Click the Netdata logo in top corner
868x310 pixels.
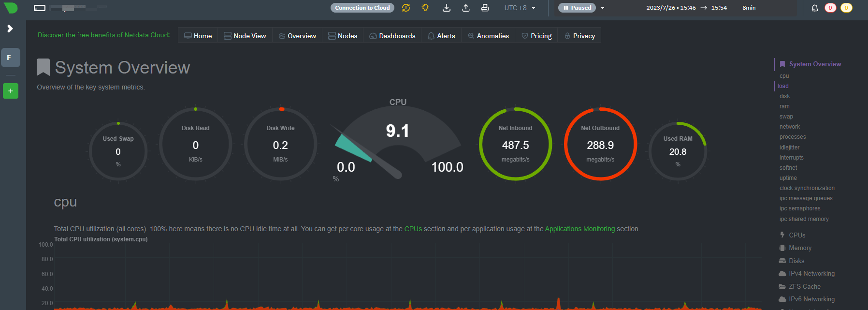(11, 8)
